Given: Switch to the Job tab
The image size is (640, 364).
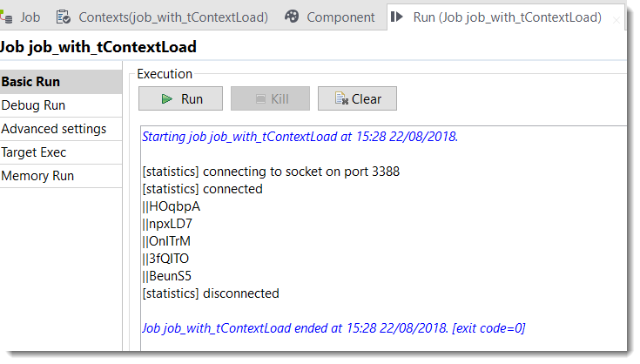Looking at the screenshot, I should (x=30, y=17).
